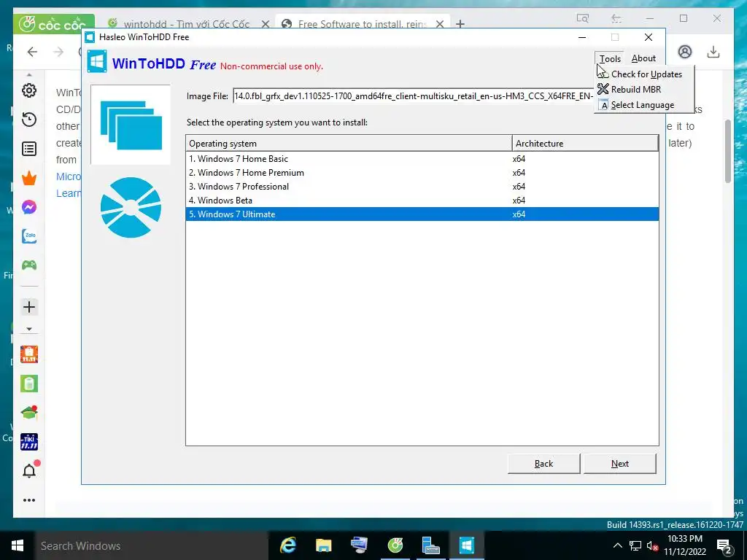Click the Search Windows box

(152, 545)
